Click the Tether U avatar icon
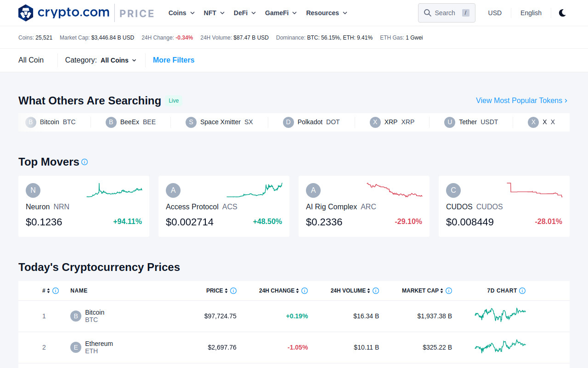 point(450,122)
